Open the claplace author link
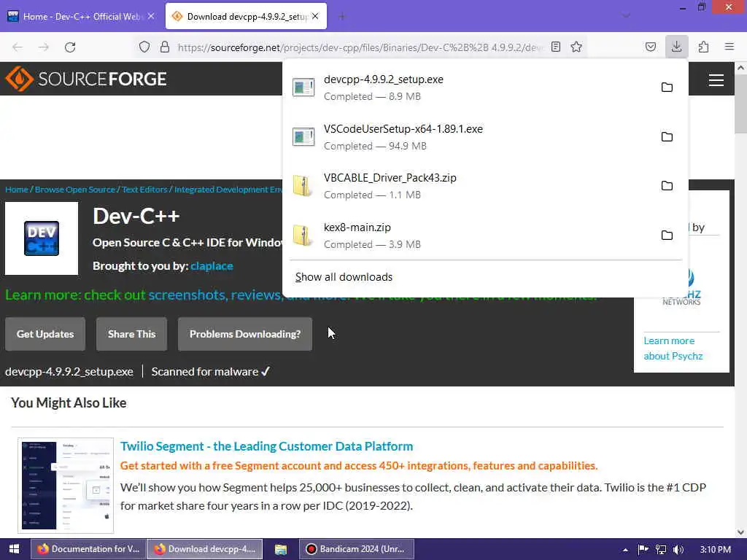The image size is (747, 560). coord(212,266)
